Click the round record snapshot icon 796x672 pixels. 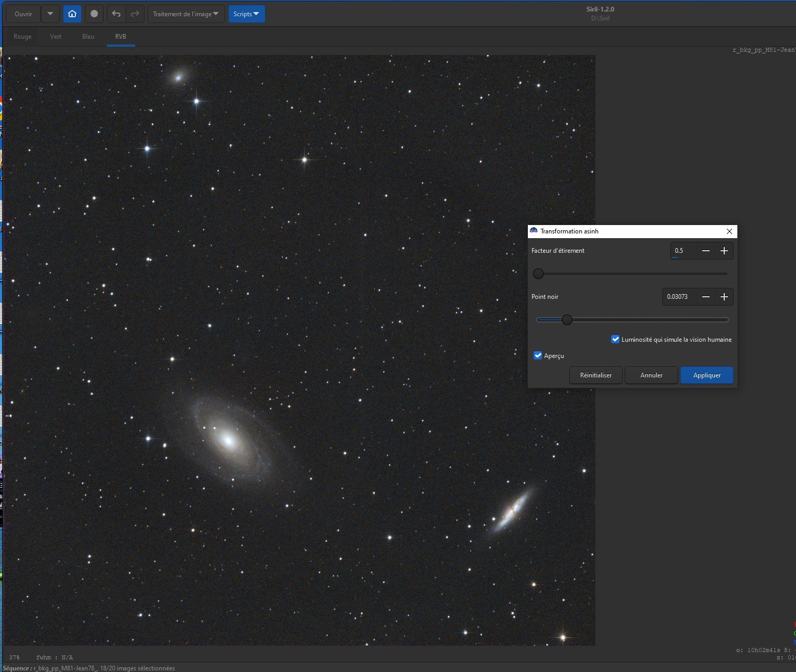(94, 14)
